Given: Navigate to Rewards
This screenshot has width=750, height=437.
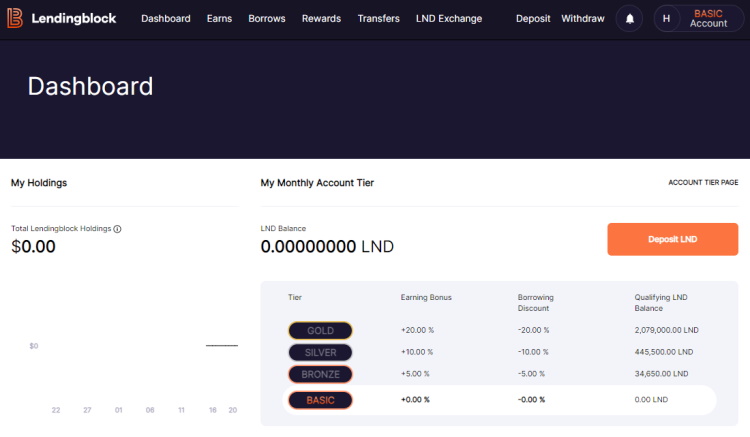Looking at the screenshot, I should coord(321,19).
